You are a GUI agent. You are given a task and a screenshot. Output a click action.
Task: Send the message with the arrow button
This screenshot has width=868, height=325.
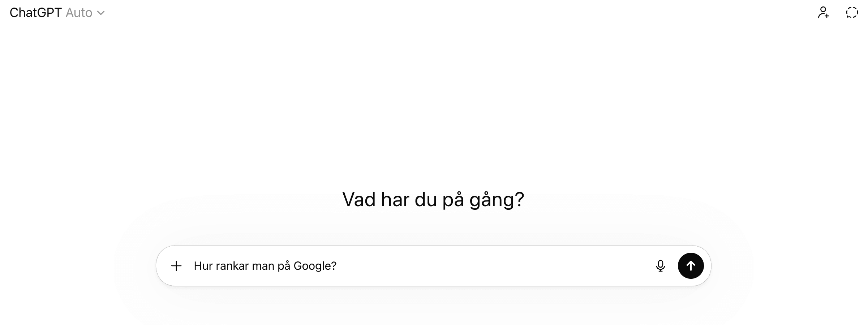[x=691, y=266]
